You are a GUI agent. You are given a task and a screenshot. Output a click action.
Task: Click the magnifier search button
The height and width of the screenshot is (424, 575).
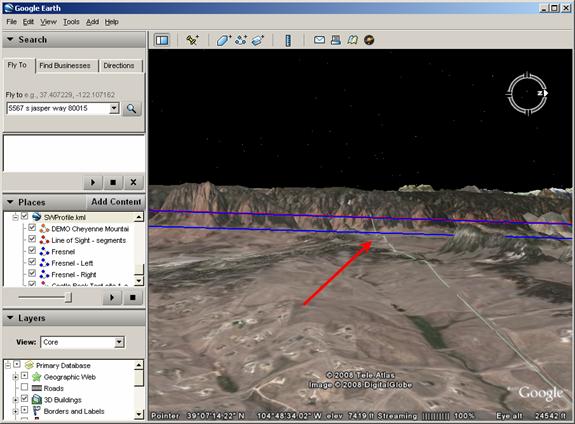[x=131, y=109]
